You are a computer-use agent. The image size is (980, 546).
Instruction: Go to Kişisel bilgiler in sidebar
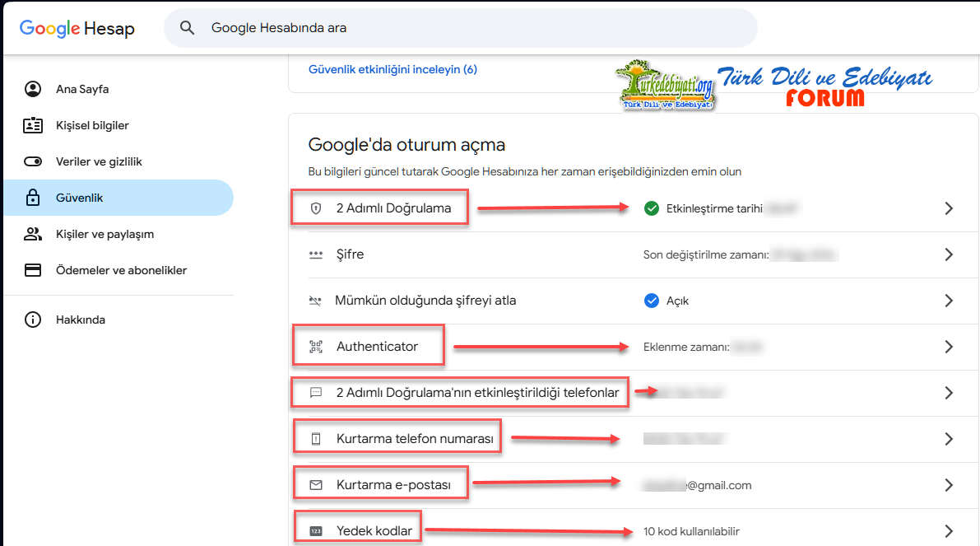pyautogui.click(x=92, y=125)
